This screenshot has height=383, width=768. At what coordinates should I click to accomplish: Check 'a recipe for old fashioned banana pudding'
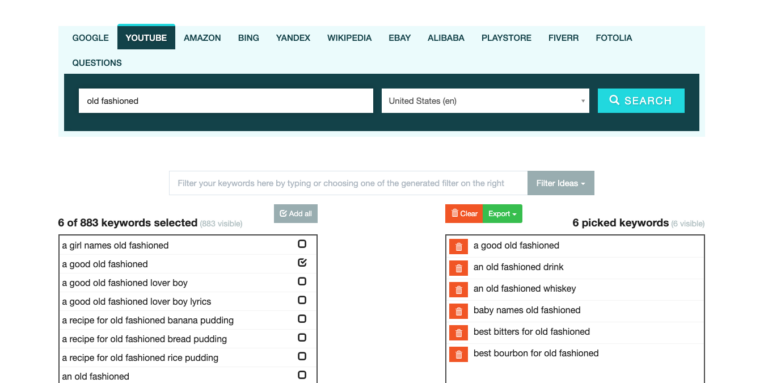tap(302, 319)
